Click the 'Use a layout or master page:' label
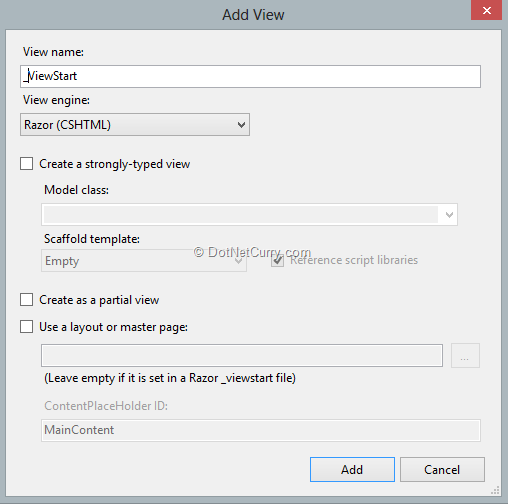 coord(114,327)
